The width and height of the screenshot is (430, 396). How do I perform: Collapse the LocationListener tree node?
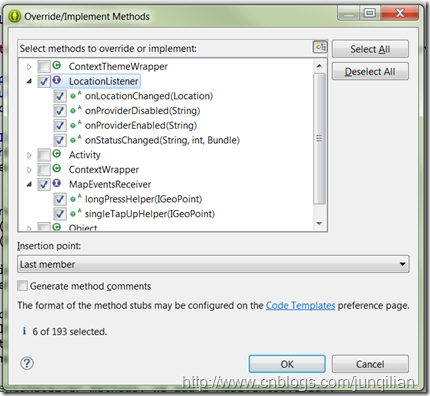point(29,81)
